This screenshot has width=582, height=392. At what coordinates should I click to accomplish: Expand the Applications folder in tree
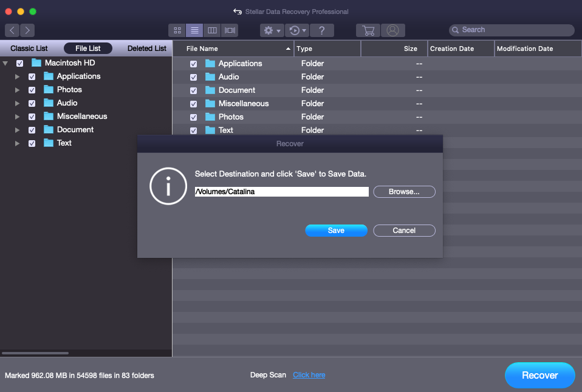(x=17, y=77)
